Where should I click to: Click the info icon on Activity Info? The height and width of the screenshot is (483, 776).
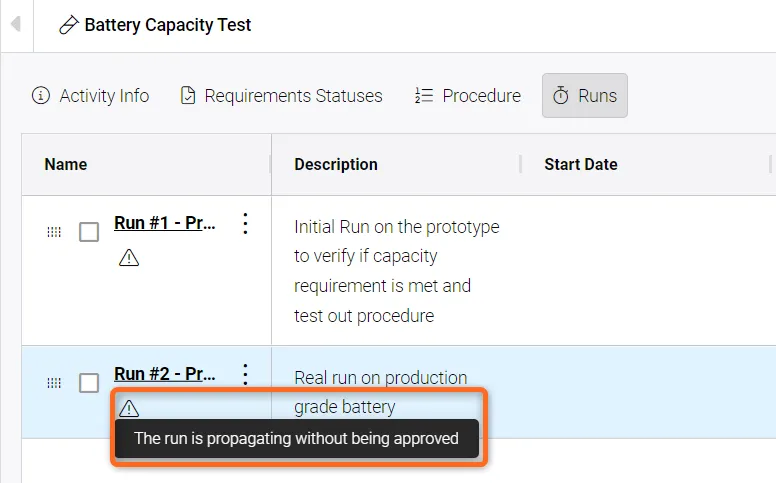click(41, 96)
